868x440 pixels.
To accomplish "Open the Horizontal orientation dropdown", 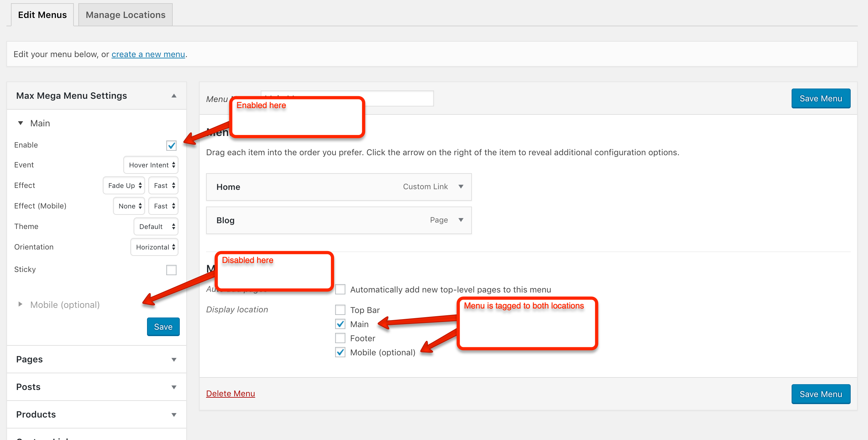I will (x=154, y=247).
